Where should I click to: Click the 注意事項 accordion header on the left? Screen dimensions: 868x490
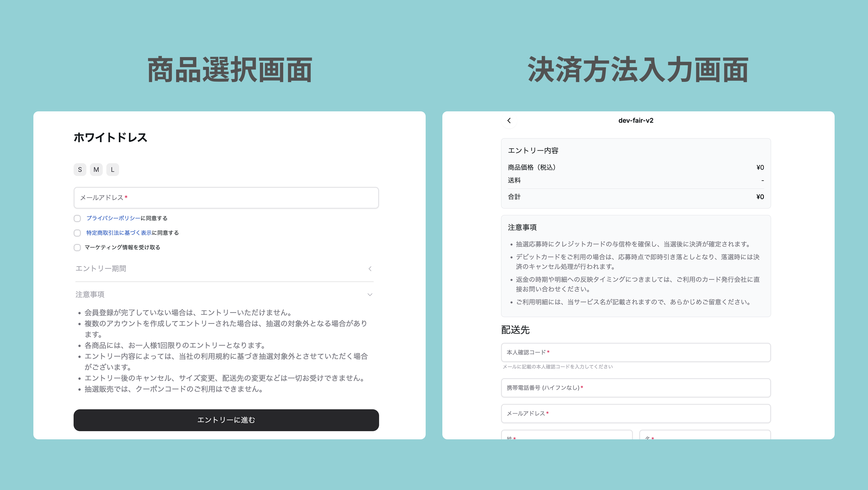click(x=90, y=295)
